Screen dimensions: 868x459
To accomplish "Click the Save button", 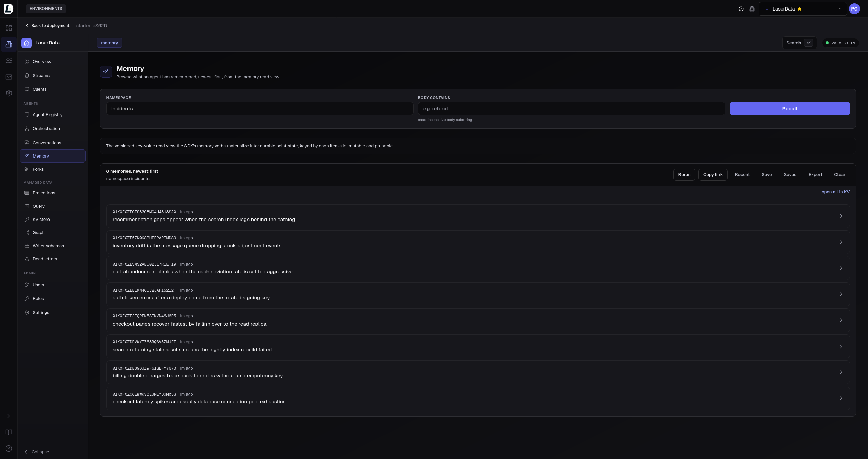I will pos(767,175).
